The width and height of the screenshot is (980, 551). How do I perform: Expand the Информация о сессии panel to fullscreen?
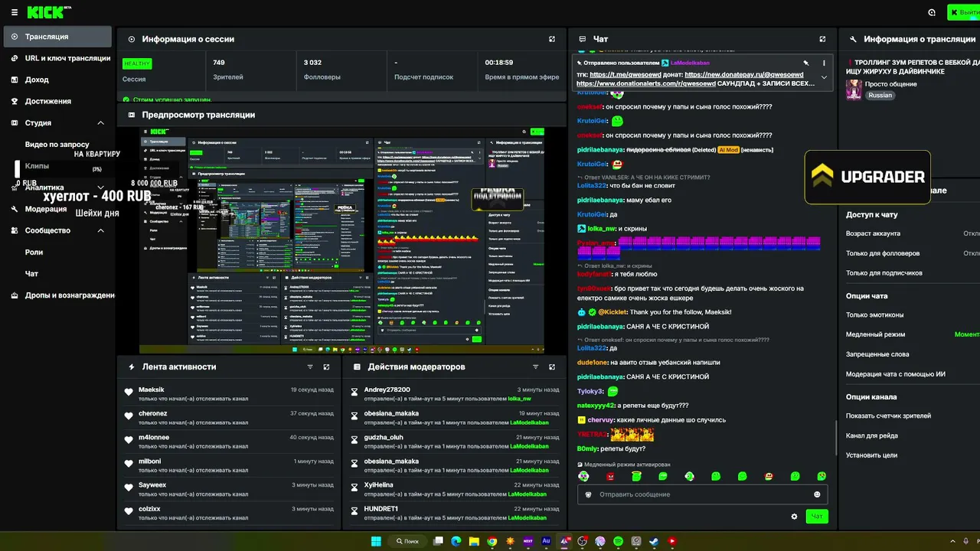552,39
